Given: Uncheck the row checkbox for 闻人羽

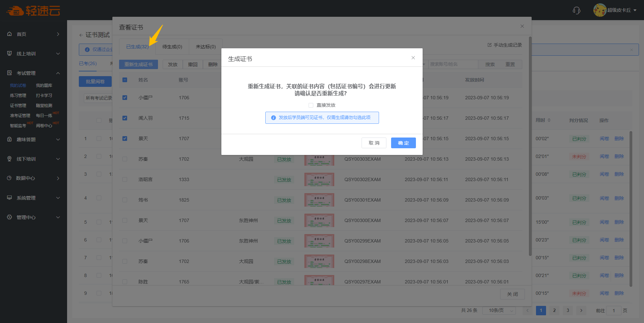Looking at the screenshot, I should click(125, 118).
